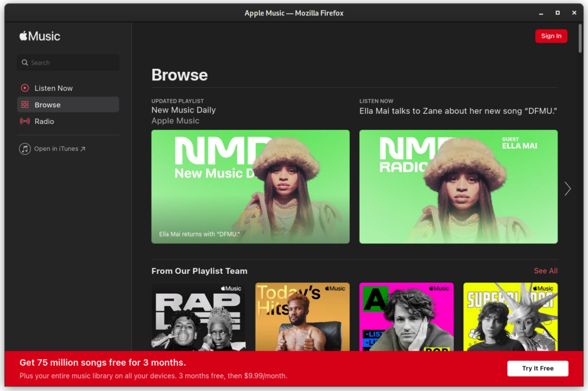The height and width of the screenshot is (391, 588).
Task: Click the external link arrow beside Open in iTunes
Action: click(83, 149)
